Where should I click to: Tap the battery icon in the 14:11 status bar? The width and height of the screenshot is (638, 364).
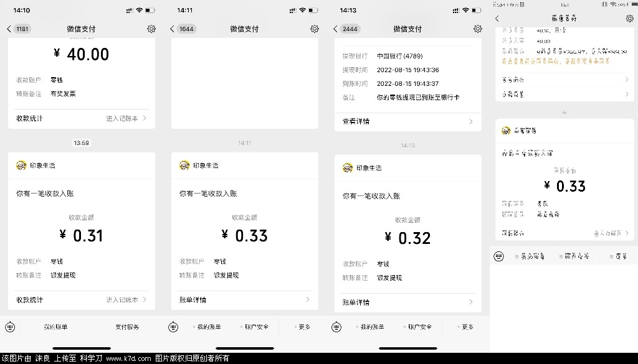click(x=313, y=10)
